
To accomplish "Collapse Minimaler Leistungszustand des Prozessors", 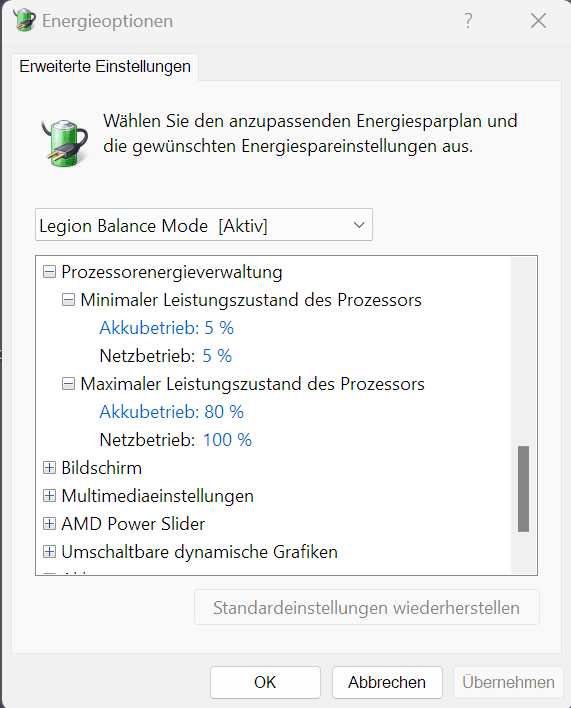I will 68,300.
